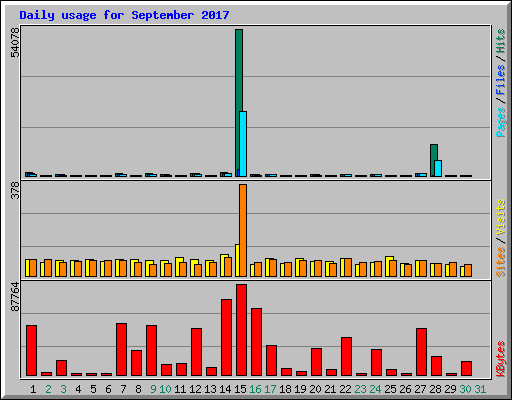Image resolution: width=512 pixels, height=400 pixels.
Task: Click day label 2 on the x-axis
Action: point(48,389)
